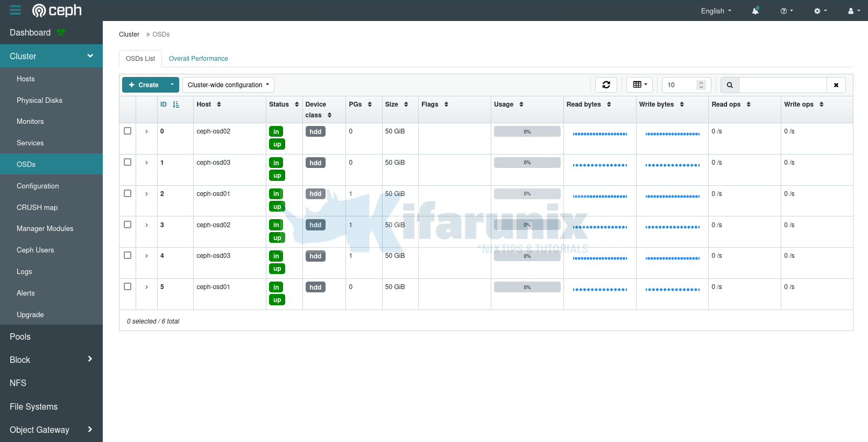The height and width of the screenshot is (442, 868).
Task: Clear the search filter with X
Action: tap(836, 85)
